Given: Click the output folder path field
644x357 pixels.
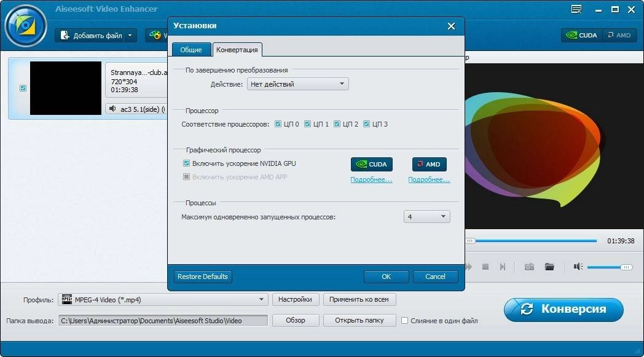Looking at the screenshot, I should point(163,320).
